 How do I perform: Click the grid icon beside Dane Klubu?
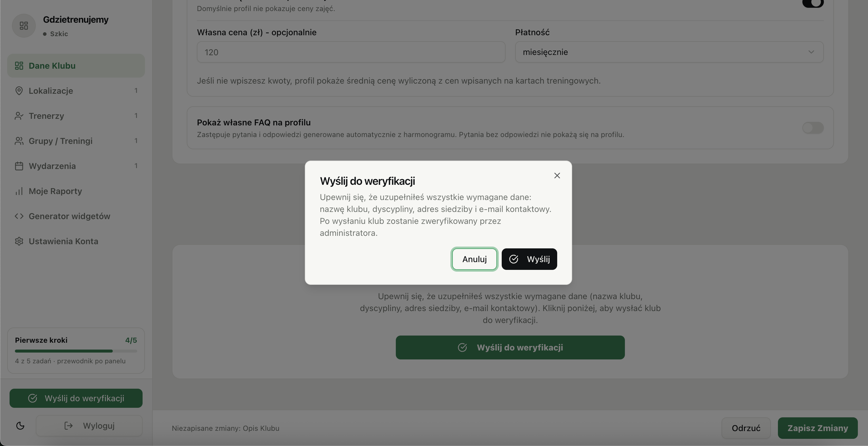19,66
